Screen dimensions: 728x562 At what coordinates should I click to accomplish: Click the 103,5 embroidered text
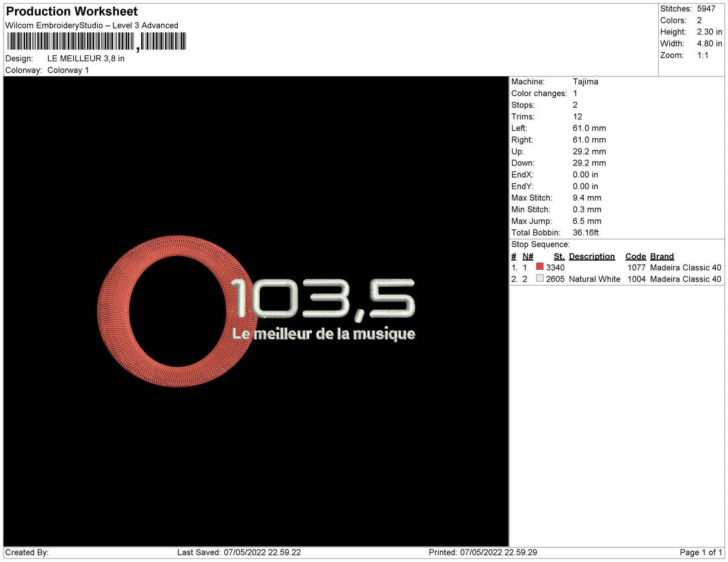[x=323, y=298]
